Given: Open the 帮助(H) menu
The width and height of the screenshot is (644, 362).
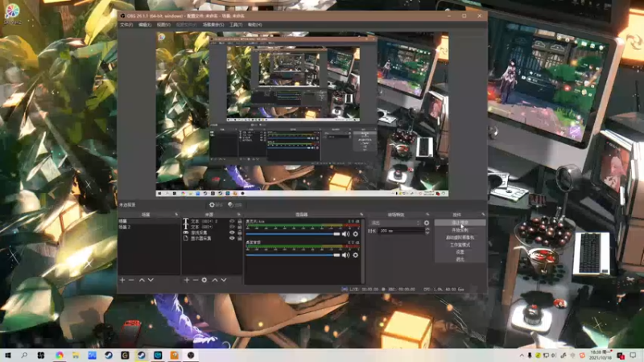Looking at the screenshot, I should coord(254,25).
